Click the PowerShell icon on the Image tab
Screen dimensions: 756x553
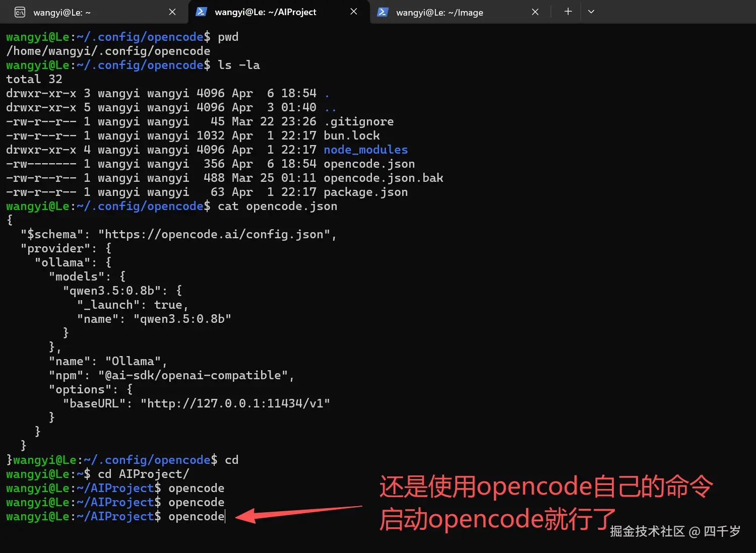(383, 12)
